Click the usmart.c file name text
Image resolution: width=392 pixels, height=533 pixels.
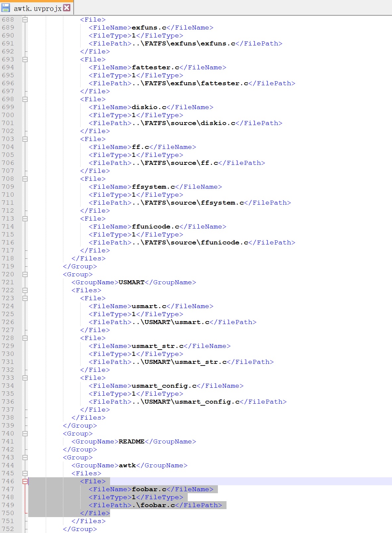click(149, 306)
